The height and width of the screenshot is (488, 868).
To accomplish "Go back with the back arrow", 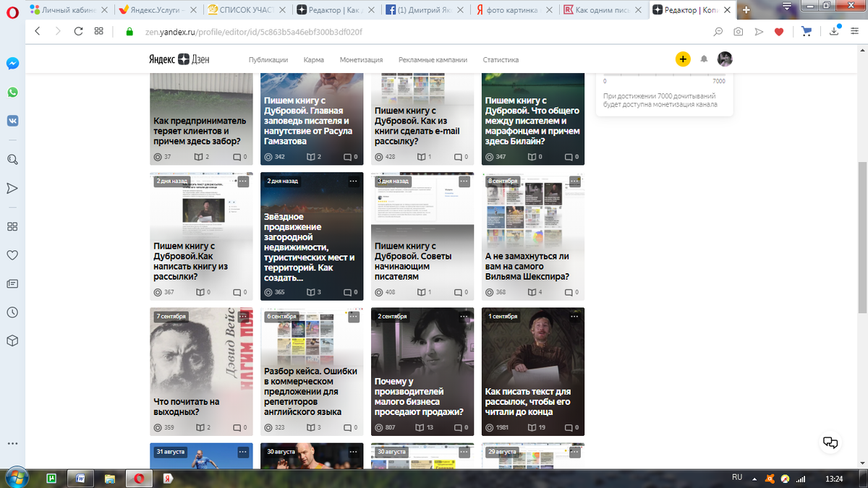I will [38, 32].
